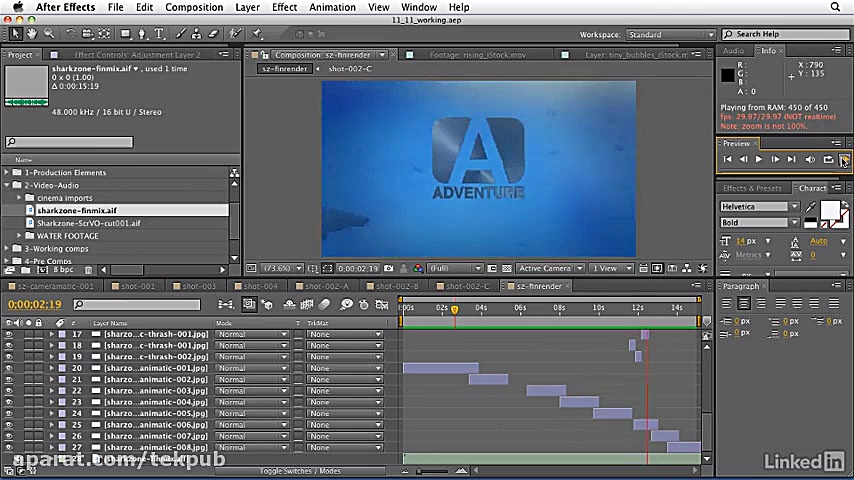The height and width of the screenshot is (480, 854).
Task: Start RAM preview in Preview panel
Action: [x=844, y=159]
